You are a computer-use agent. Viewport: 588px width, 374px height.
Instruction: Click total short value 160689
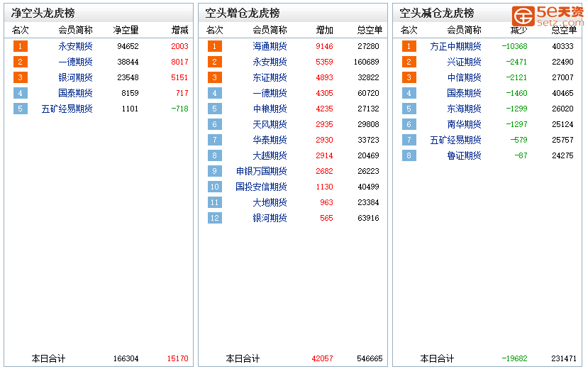point(367,62)
